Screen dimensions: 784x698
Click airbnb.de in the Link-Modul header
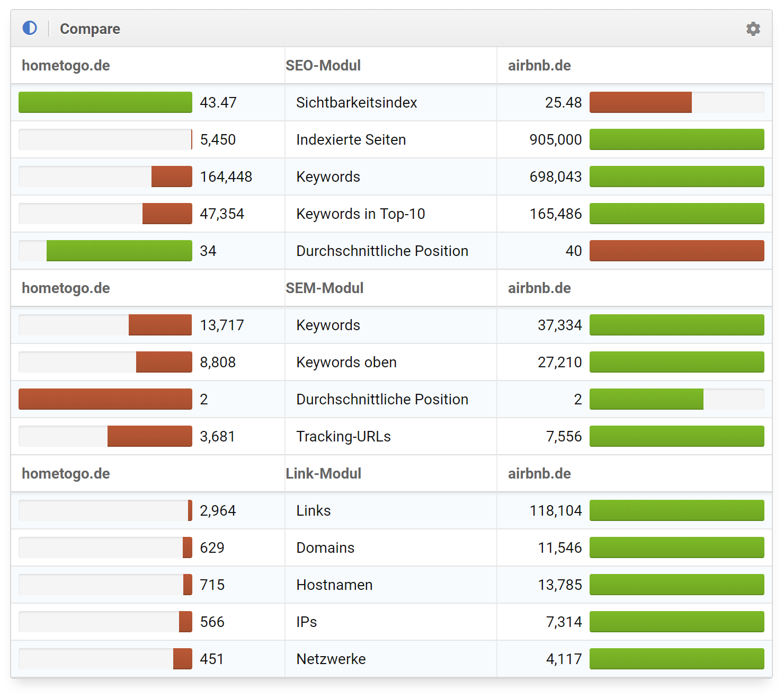[x=539, y=474]
